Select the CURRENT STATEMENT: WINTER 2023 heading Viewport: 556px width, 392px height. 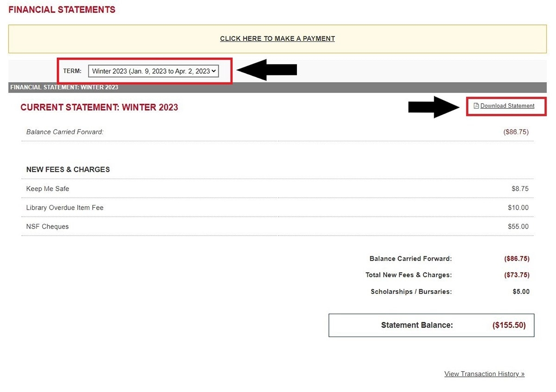click(99, 107)
